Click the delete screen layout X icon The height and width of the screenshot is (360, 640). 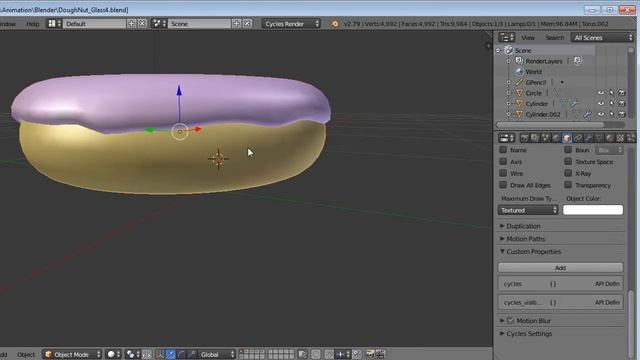(x=142, y=24)
